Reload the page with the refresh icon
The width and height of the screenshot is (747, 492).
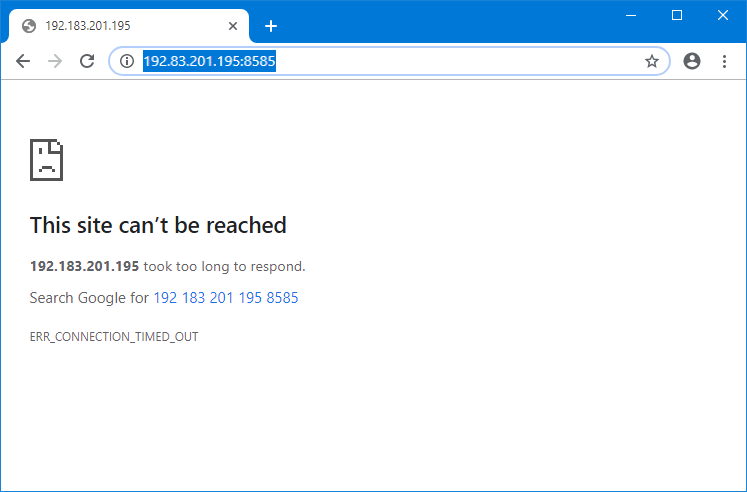pyautogui.click(x=87, y=61)
